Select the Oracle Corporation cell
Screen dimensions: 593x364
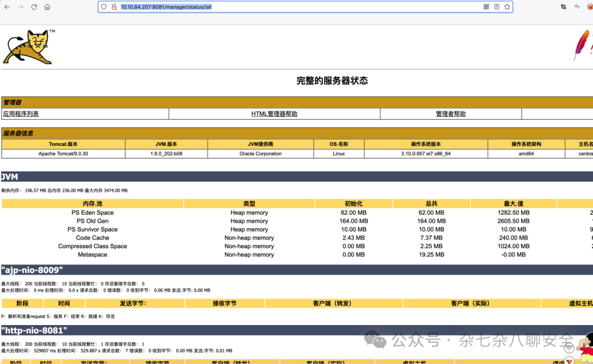pyautogui.click(x=261, y=154)
